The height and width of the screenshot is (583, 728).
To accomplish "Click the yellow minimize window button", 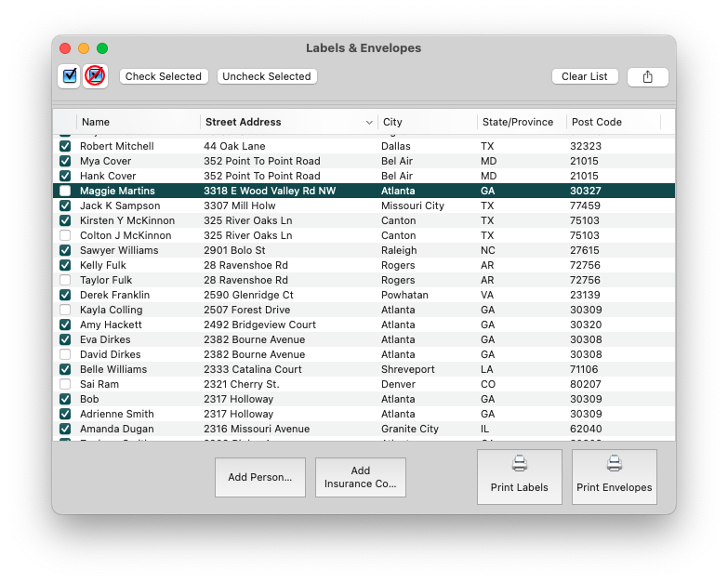I will tap(84, 48).
